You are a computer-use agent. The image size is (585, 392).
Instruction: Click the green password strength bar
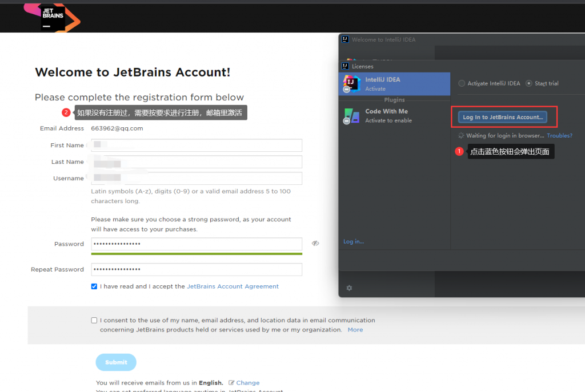point(197,254)
